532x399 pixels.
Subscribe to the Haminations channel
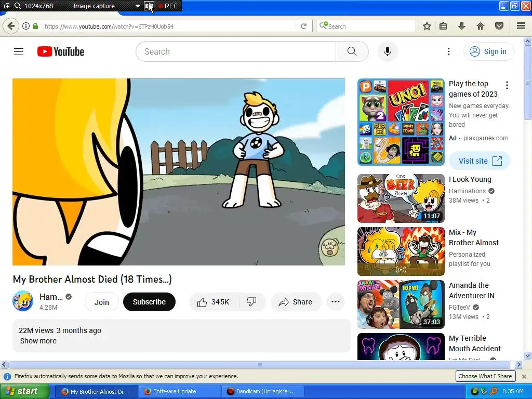[149, 302]
